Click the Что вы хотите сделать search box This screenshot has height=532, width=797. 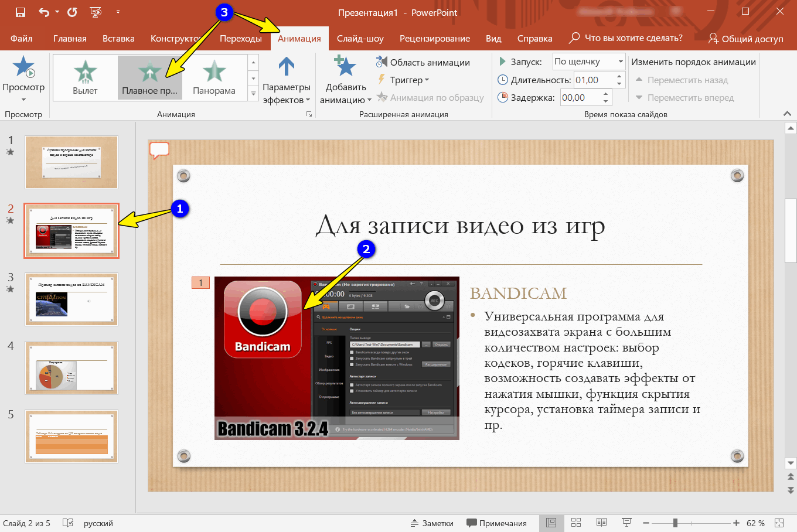pyautogui.click(x=626, y=38)
